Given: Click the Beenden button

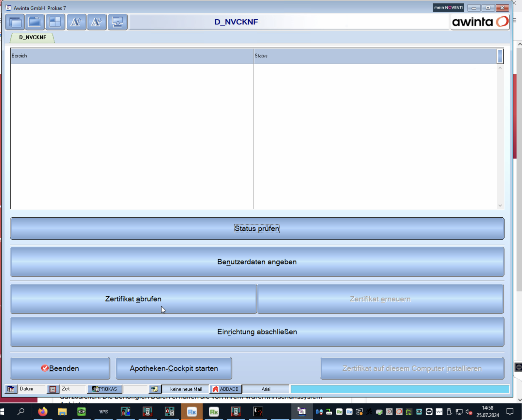Looking at the screenshot, I should (x=60, y=368).
